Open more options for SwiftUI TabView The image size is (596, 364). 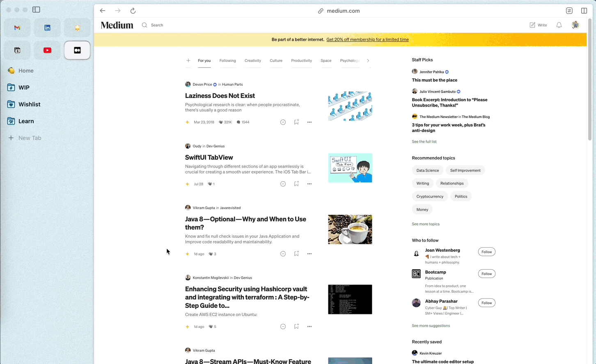[309, 184]
